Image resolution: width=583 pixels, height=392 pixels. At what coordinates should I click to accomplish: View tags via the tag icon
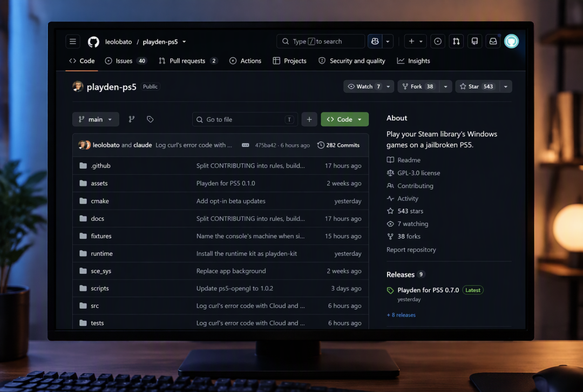pyautogui.click(x=150, y=119)
